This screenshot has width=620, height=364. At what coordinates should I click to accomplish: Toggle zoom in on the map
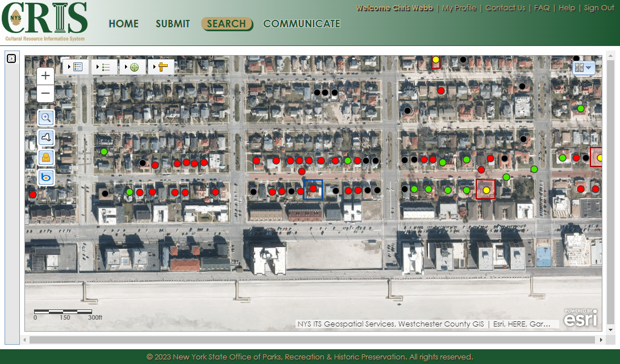point(45,75)
